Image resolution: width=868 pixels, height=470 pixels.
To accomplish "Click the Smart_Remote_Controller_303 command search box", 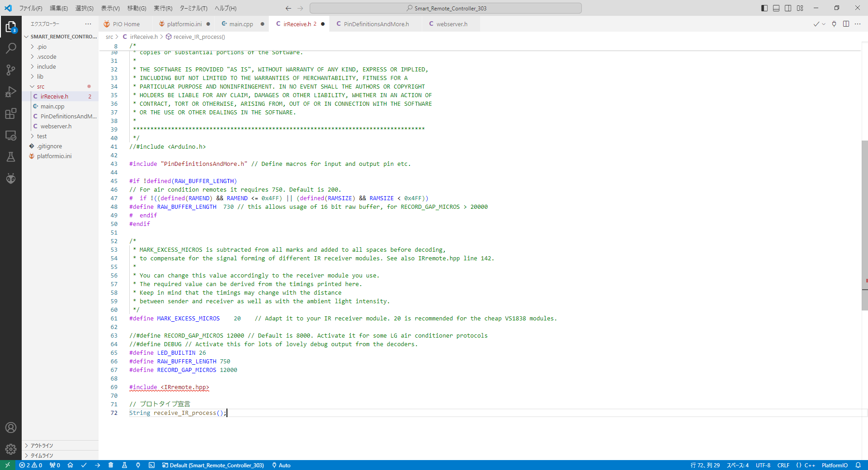I will pyautogui.click(x=445, y=8).
